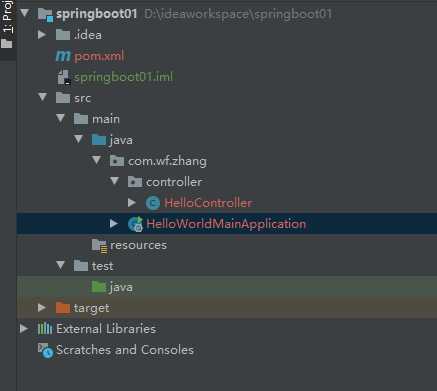Screen dimensions: 437x391
Task: Click the springboot01.iml module file icon
Action: tap(64, 77)
